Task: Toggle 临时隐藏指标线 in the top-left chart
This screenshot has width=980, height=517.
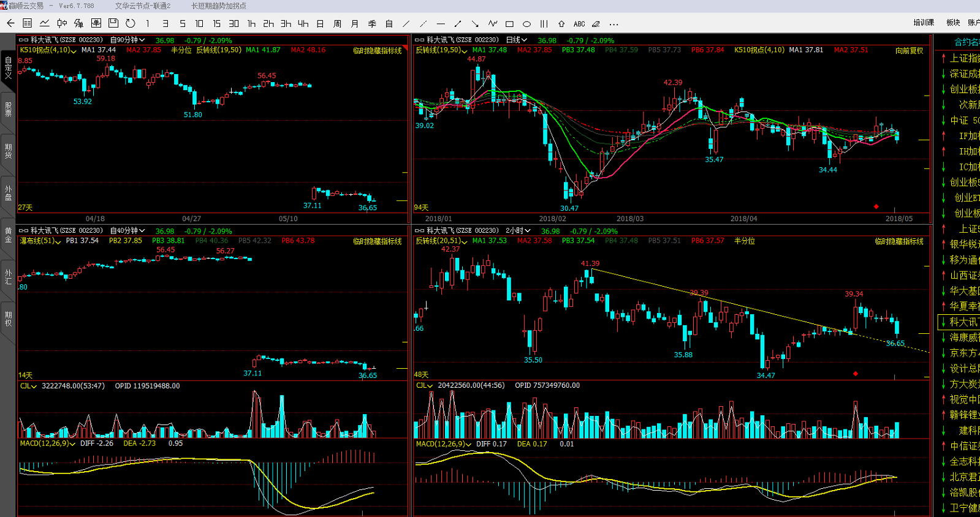Action: point(377,51)
